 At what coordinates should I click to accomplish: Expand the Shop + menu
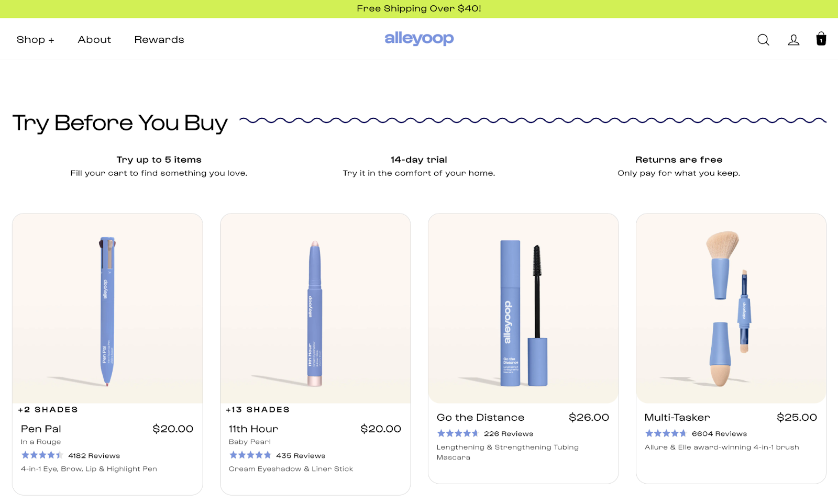point(36,40)
